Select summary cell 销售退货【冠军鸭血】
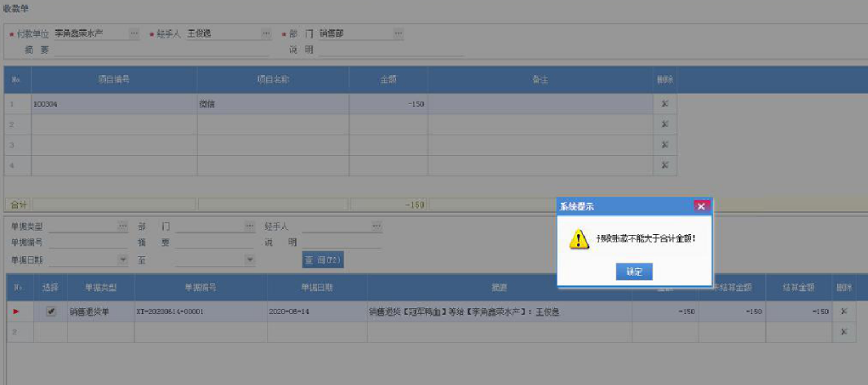This screenshot has height=385, width=868. pyautogui.click(x=500, y=312)
